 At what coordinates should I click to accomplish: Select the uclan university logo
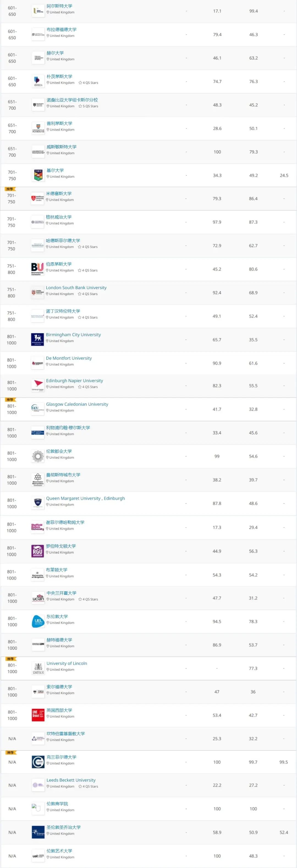click(38, 598)
